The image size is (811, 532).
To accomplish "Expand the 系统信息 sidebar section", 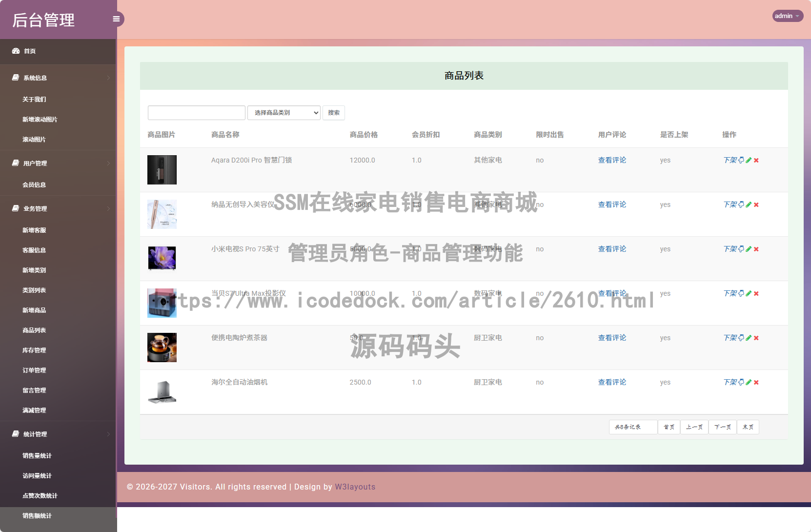I will click(x=34, y=78).
